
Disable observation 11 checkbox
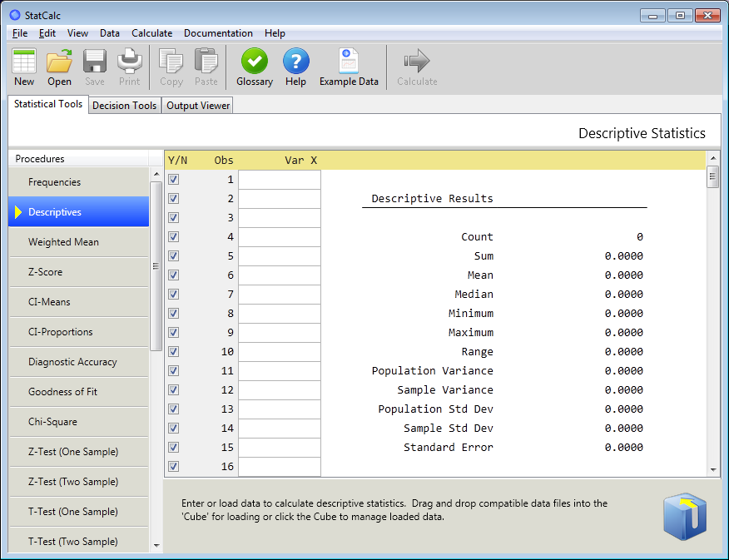click(x=173, y=371)
